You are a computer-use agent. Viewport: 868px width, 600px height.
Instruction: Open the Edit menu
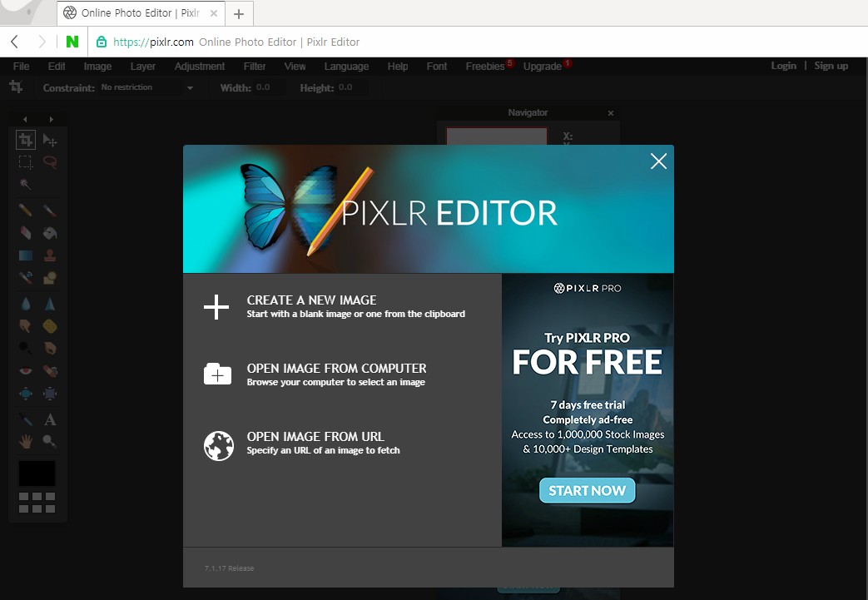pos(57,67)
